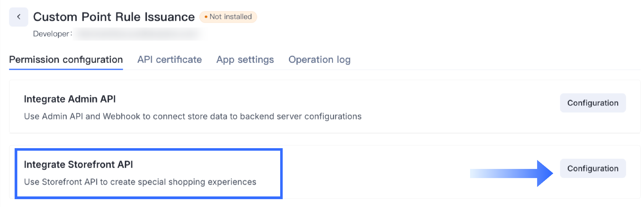Click the Admin API and Webhook description

click(x=192, y=116)
